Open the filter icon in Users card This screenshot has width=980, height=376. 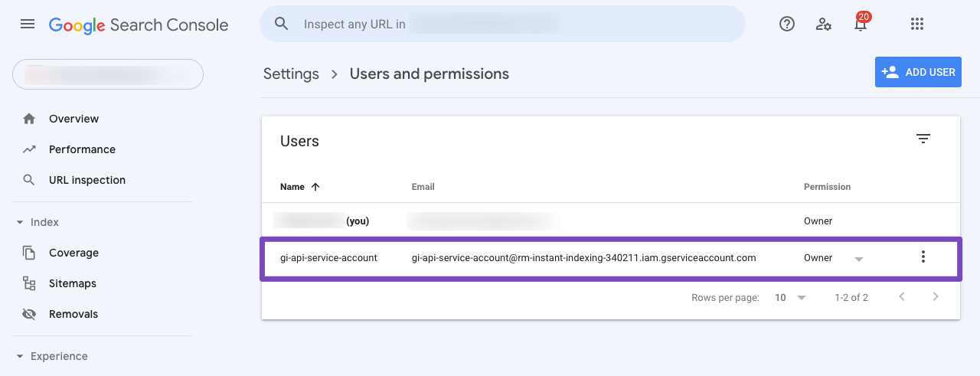pyautogui.click(x=923, y=139)
